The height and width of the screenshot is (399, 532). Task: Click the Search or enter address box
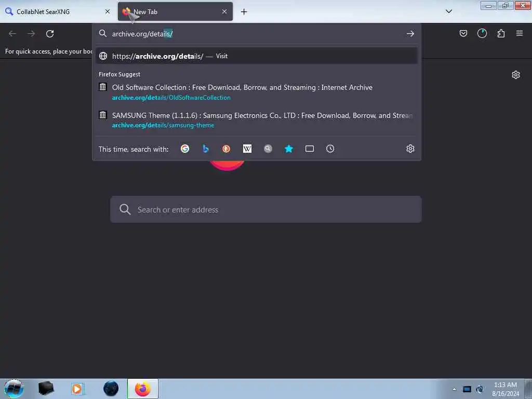point(265,209)
